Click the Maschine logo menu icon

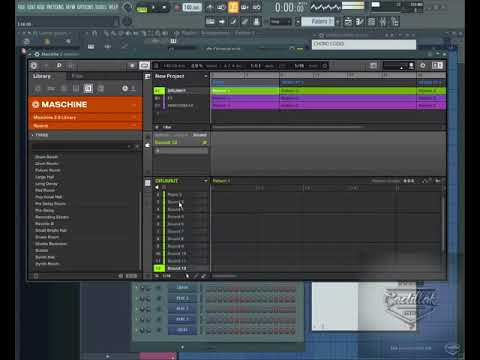34,66
